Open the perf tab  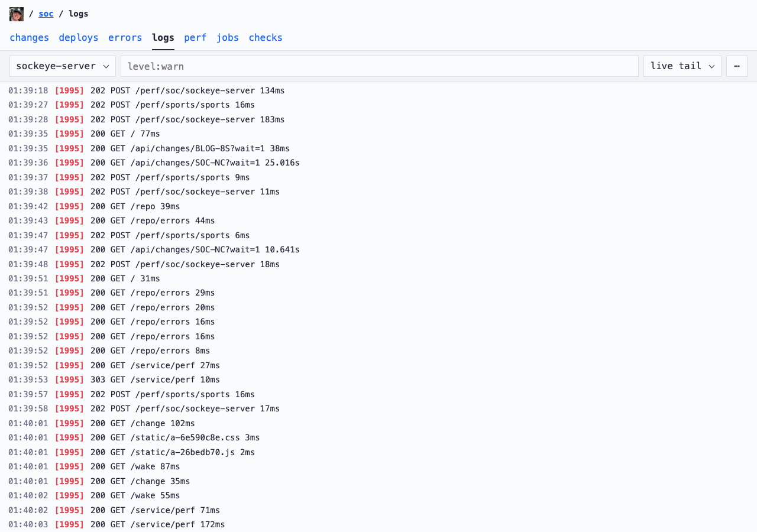click(x=195, y=38)
